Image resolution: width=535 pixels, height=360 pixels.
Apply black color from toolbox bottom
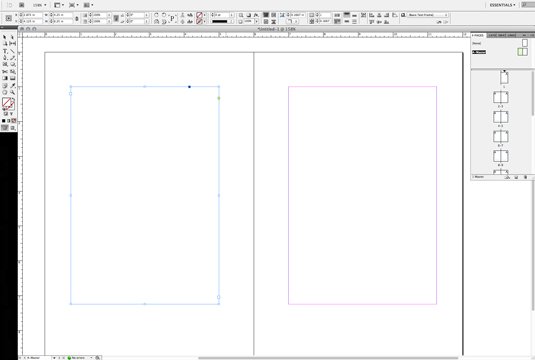(x=3, y=121)
